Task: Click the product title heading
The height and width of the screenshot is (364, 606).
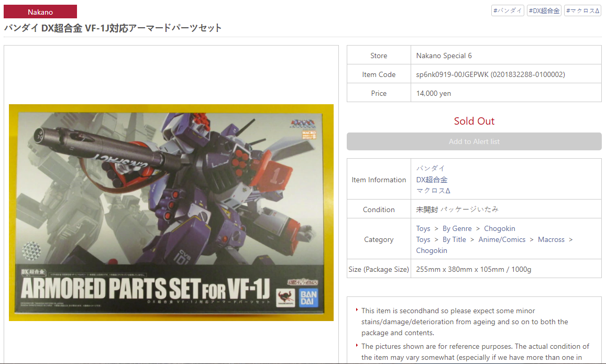Action: point(113,28)
